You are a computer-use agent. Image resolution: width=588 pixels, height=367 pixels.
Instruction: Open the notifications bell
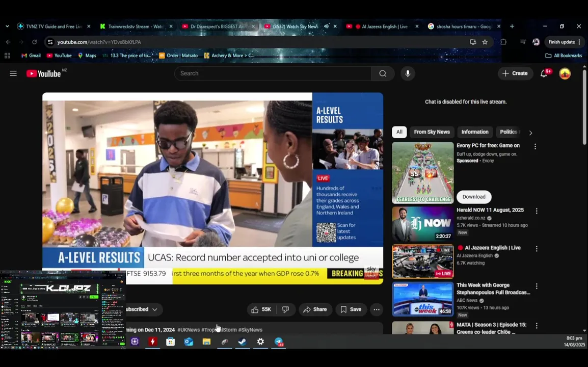coord(544,73)
